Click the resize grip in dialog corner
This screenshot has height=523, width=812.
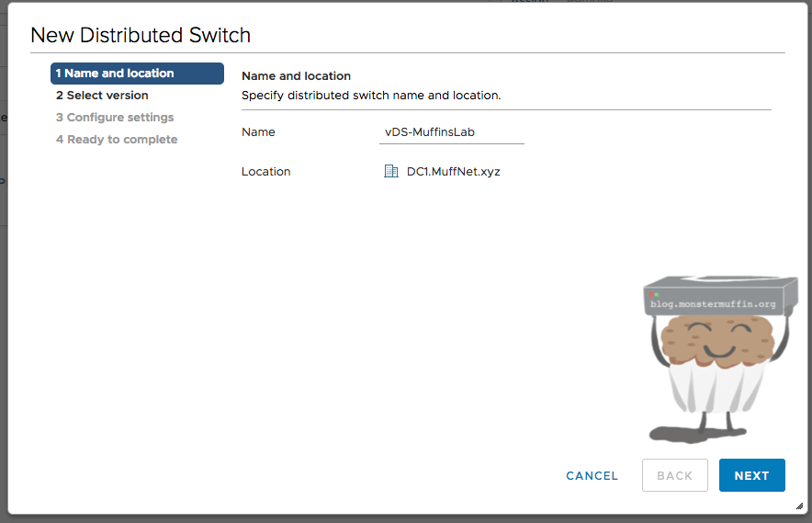click(798, 506)
